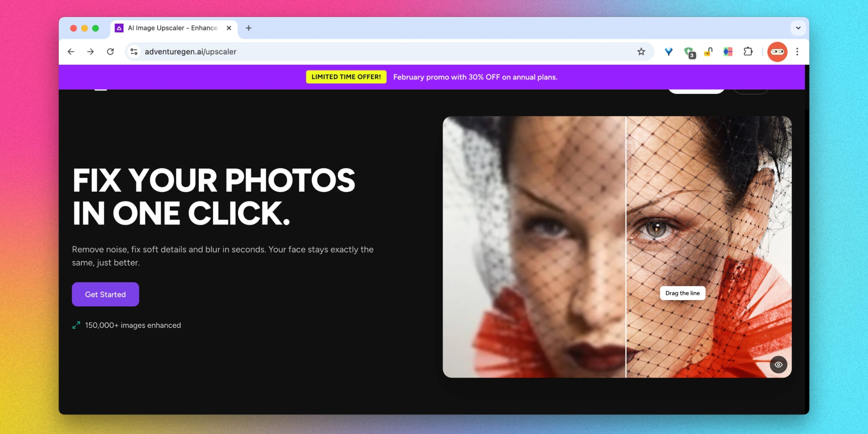This screenshot has width=868, height=434.
Task: Reload the page
Action: [x=110, y=52]
